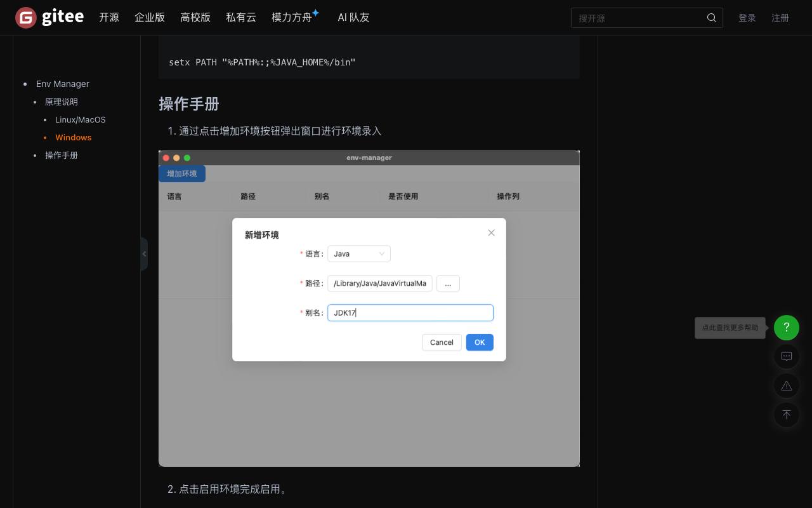Image resolution: width=812 pixels, height=508 pixels.
Task: Go to 企业版 in top navigation
Action: [150, 18]
